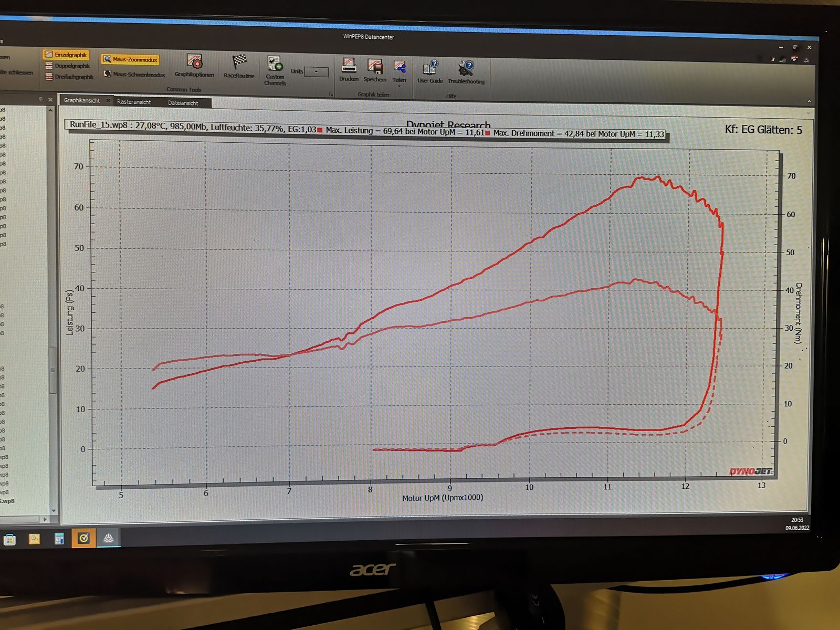Open Calculator from the taskbar
The image size is (840, 630).
click(59, 539)
